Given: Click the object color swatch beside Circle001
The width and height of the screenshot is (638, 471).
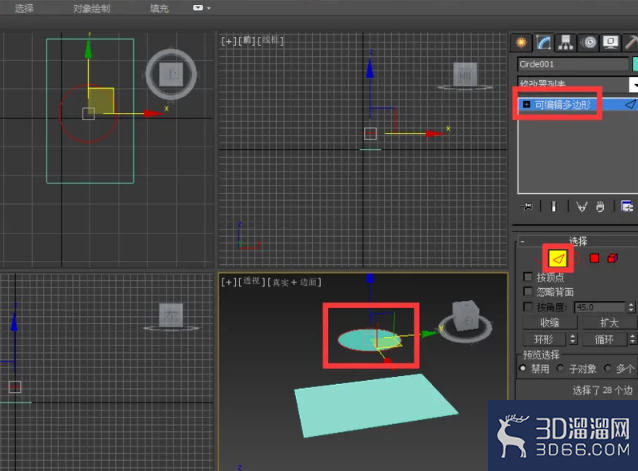Looking at the screenshot, I should click(x=635, y=64).
